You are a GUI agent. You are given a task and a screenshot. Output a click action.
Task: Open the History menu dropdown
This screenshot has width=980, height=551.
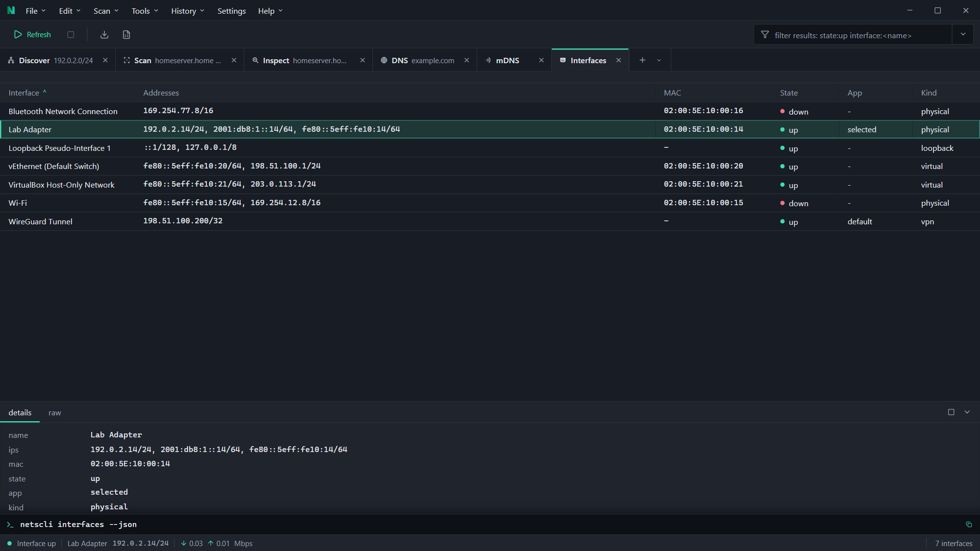point(188,11)
